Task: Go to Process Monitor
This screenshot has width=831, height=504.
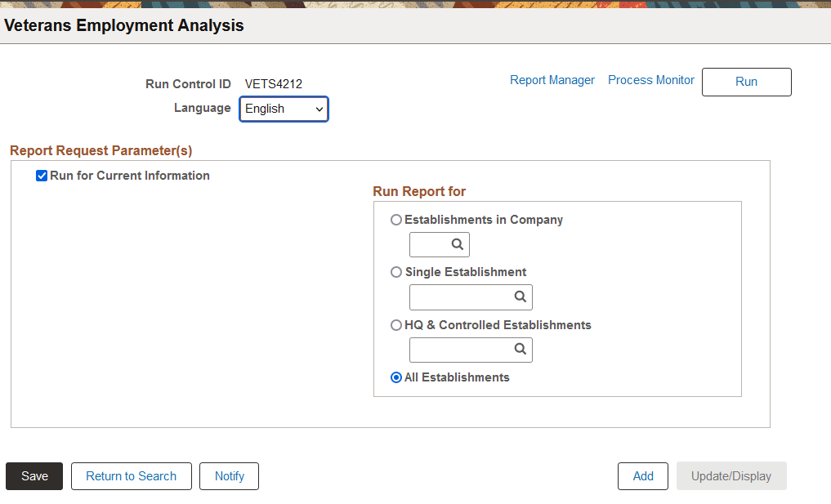Action: (651, 80)
